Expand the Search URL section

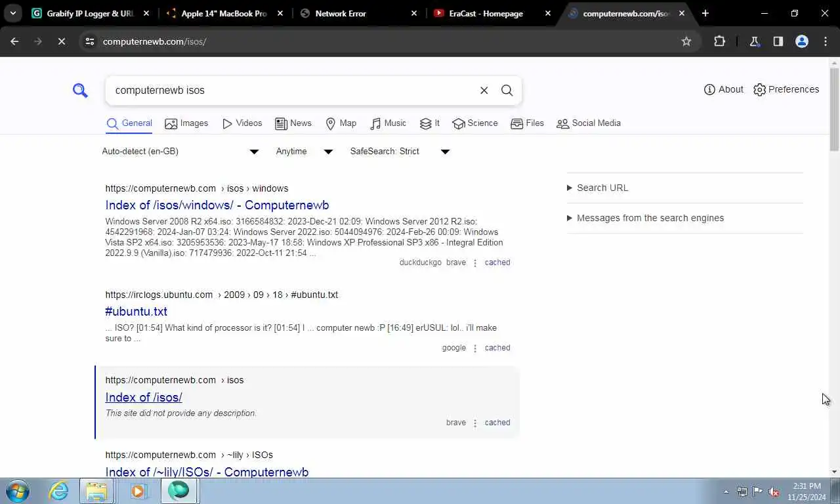click(597, 188)
